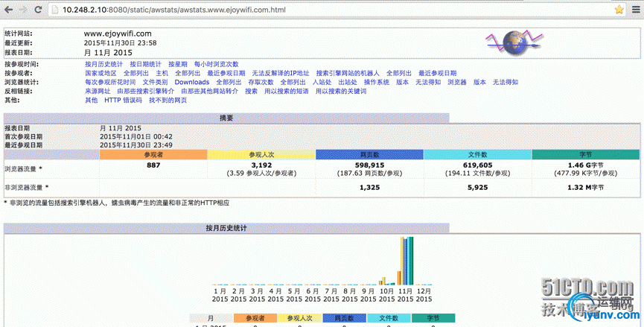Click yellow 参观人次 header in summary table
The width and height of the screenshot is (644, 327).
[261, 154]
